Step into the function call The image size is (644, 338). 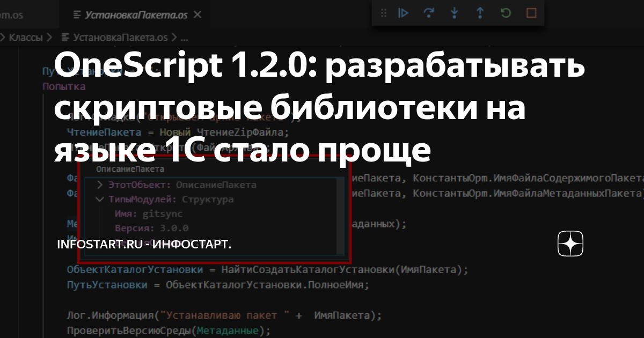tap(454, 13)
